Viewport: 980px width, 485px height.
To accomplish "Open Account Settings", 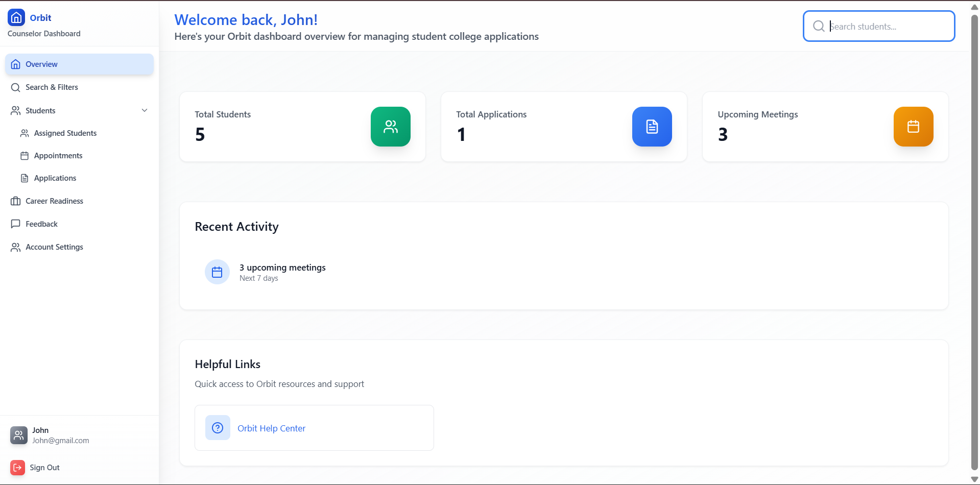I will (x=79, y=247).
